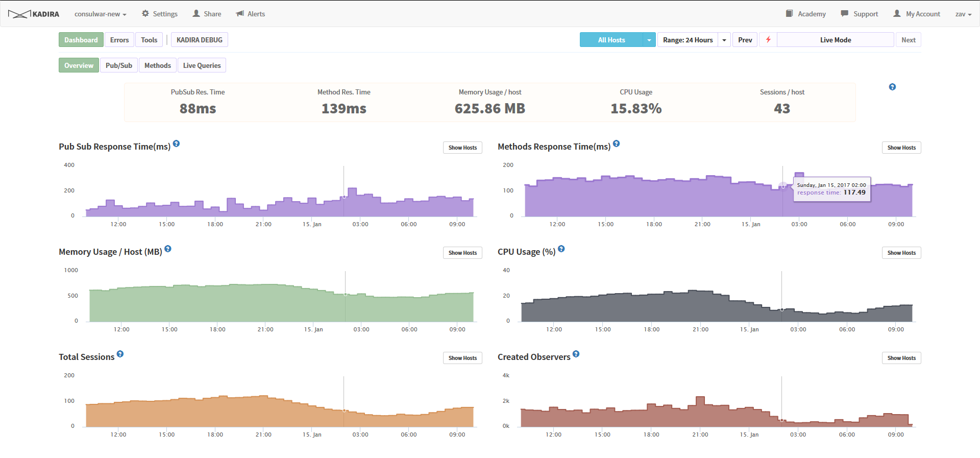Open Alerts megaphone item

tap(250, 14)
